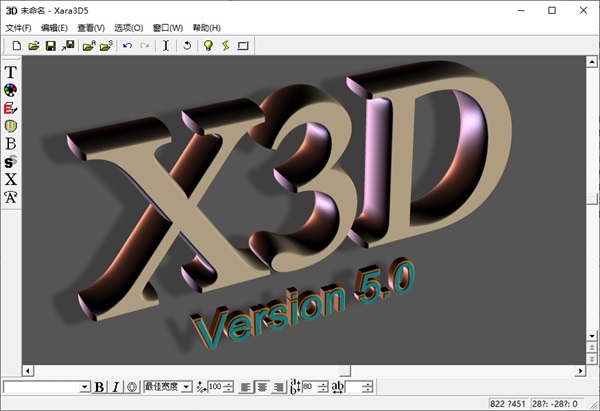Click the line spacing field showing 80
600x411 pixels.
coord(310,387)
